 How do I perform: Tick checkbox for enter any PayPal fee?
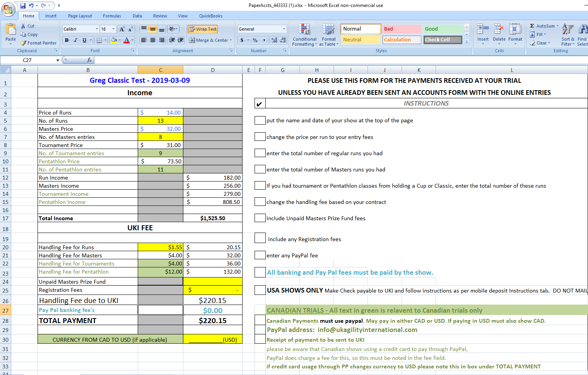pyautogui.click(x=260, y=255)
